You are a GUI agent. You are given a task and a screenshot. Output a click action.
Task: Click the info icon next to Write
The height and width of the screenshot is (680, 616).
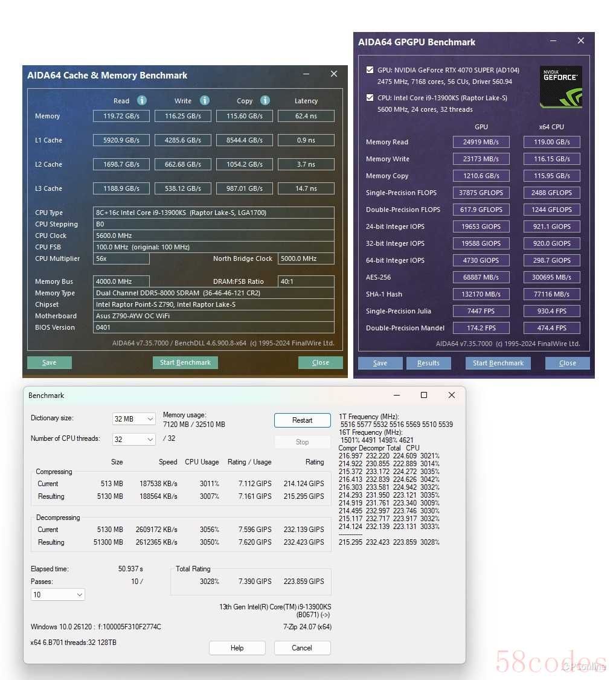click(x=205, y=100)
